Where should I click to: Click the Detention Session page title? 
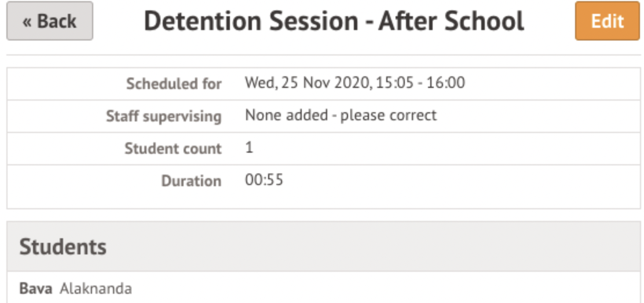(x=334, y=21)
